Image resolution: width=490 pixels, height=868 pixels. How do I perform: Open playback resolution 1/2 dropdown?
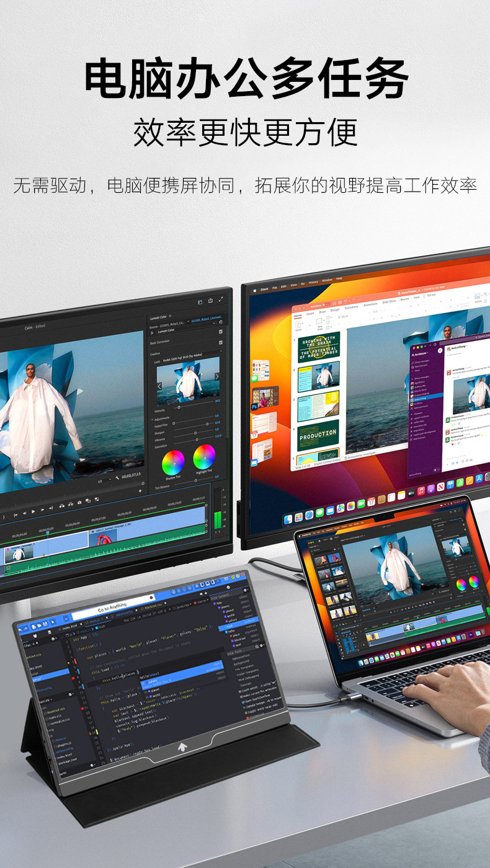pos(104,480)
